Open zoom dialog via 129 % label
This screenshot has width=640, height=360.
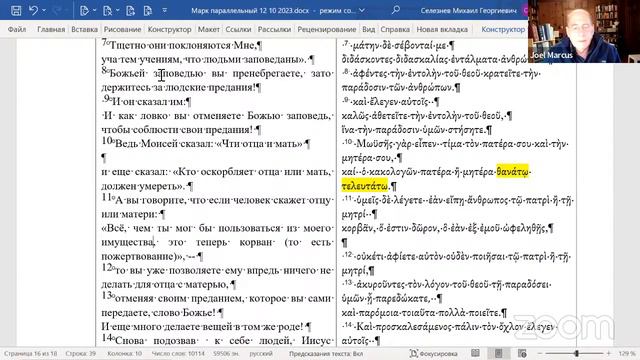627,353
